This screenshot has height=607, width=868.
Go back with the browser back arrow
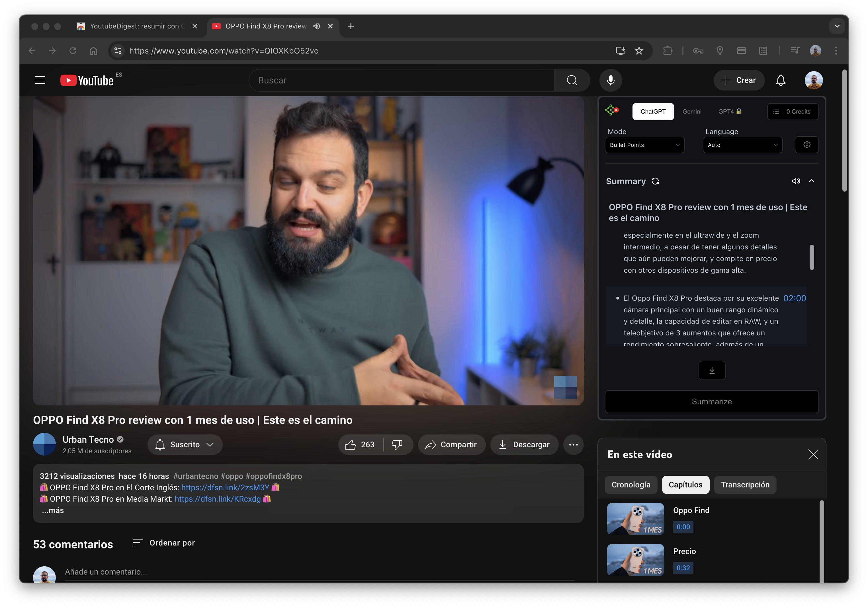(x=32, y=51)
